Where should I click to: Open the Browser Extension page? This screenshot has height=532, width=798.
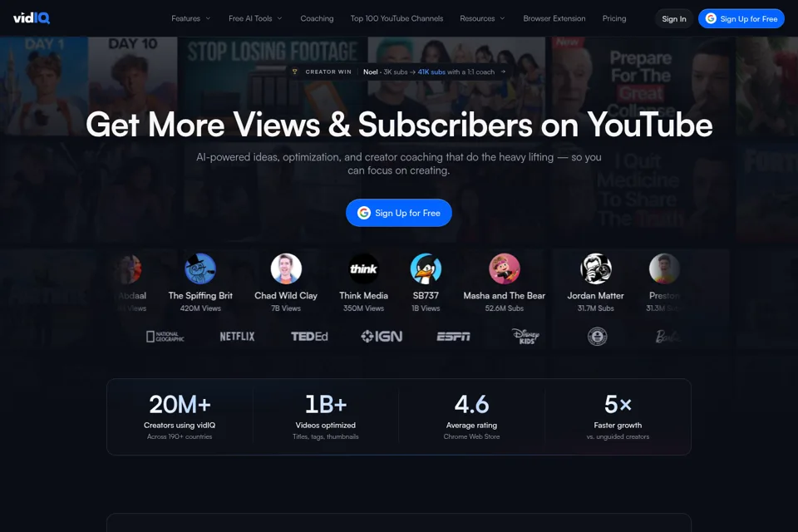[x=554, y=18]
